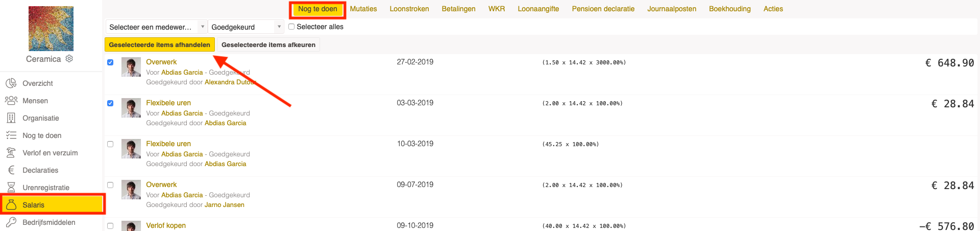Click the Ceramica company logo image
The width and height of the screenshot is (980, 231).
coord(51,29)
